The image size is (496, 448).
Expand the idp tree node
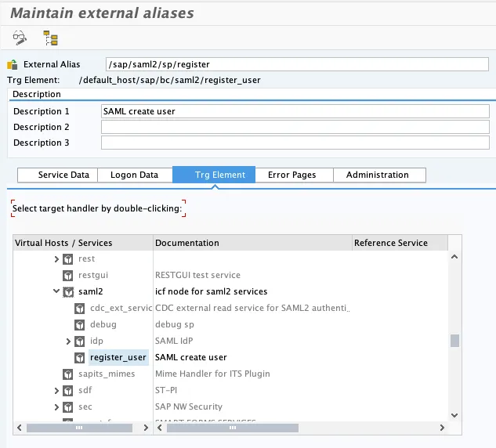[x=68, y=341]
